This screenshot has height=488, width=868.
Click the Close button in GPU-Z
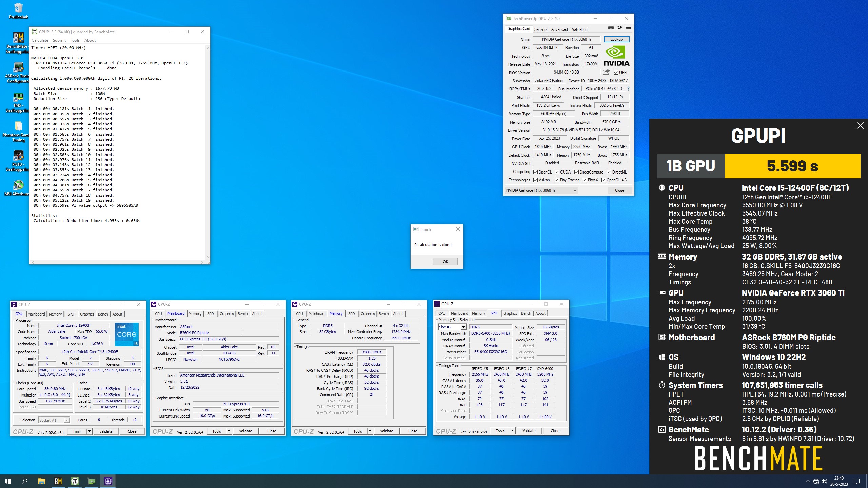tap(619, 190)
